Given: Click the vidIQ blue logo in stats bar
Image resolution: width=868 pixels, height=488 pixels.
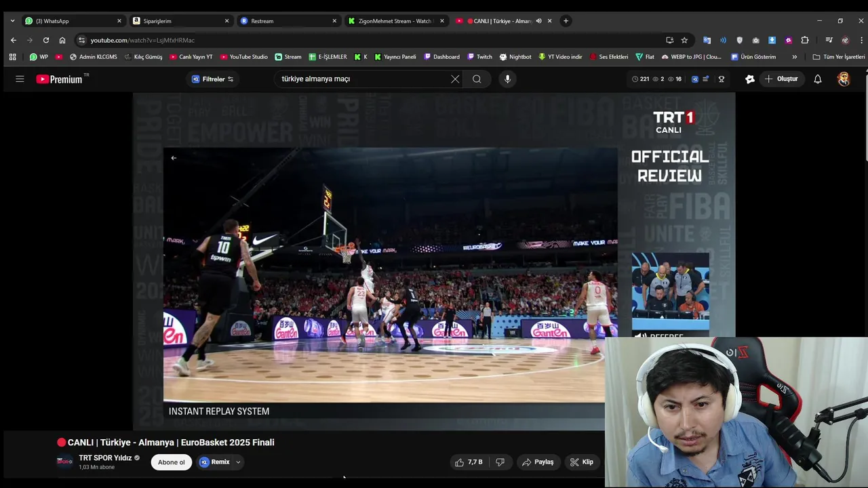Looking at the screenshot, I should point(694,79).
